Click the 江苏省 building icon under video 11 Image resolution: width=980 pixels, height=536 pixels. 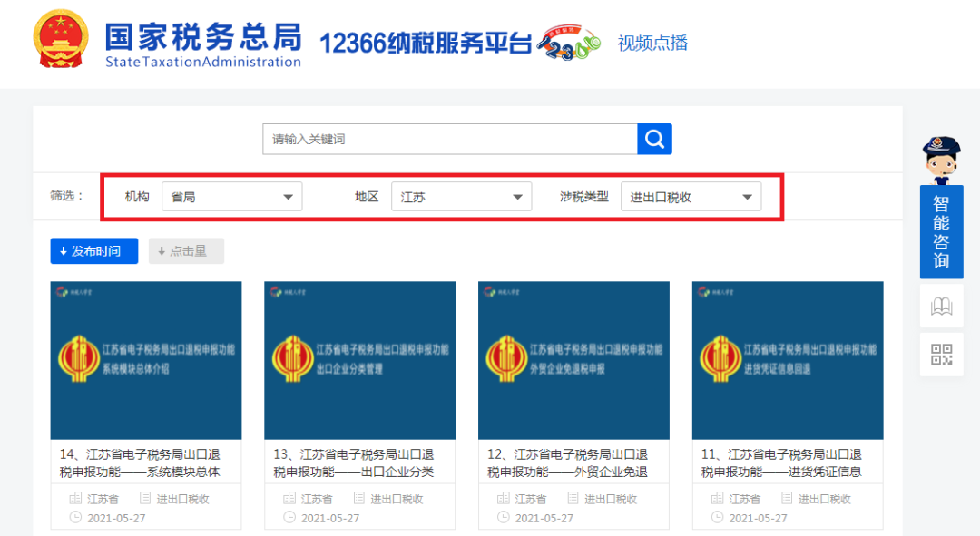click(718, 498)
